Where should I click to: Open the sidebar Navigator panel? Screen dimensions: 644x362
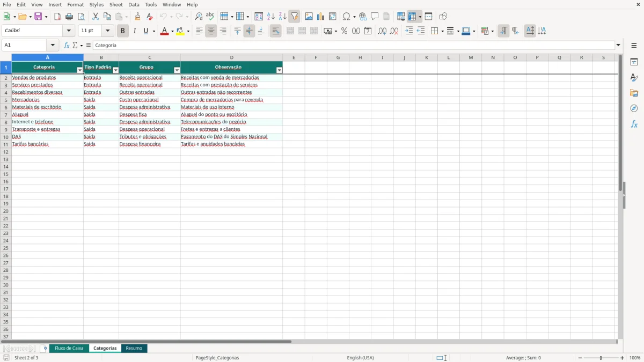pyautogui.click(x=634, y=108)
